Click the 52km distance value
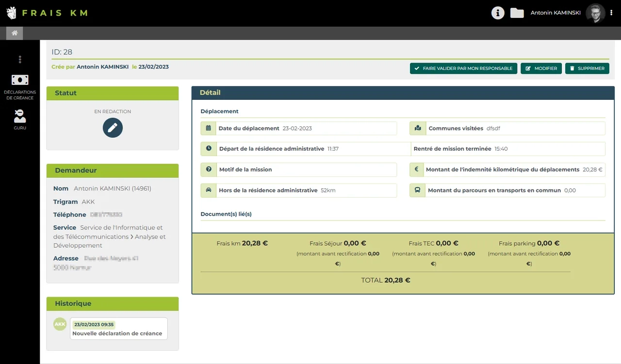This screenshot has width=621, height=364. (328, 190)
